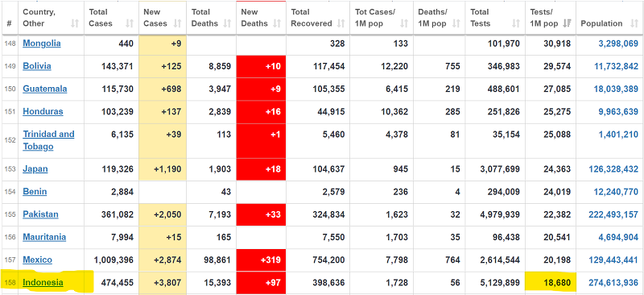Sort by Deaths/1M pop arrows icon

[456, 23]
